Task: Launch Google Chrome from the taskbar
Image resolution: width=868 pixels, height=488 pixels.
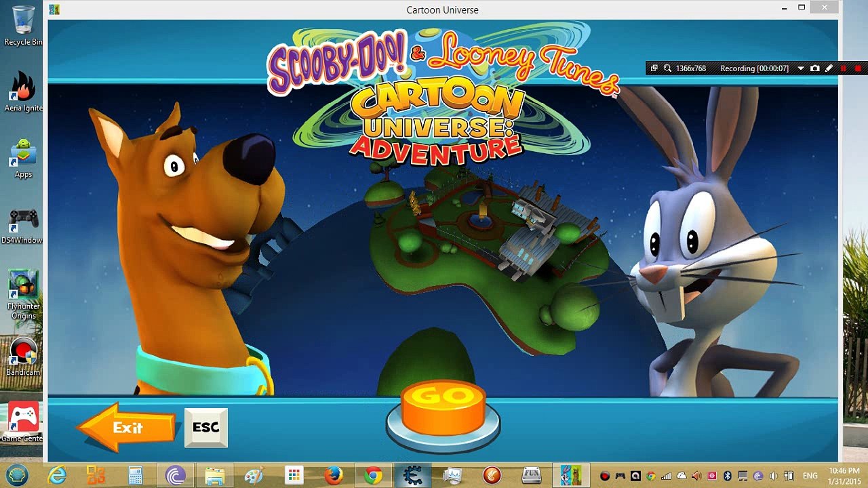Action: coord(372,475)
